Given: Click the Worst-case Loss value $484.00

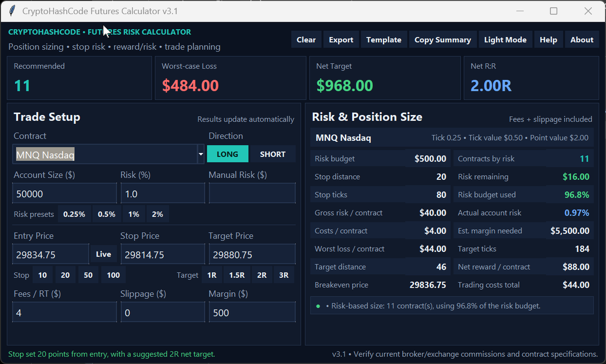Looking at the screenshot, I should click(x=190, y=85).
